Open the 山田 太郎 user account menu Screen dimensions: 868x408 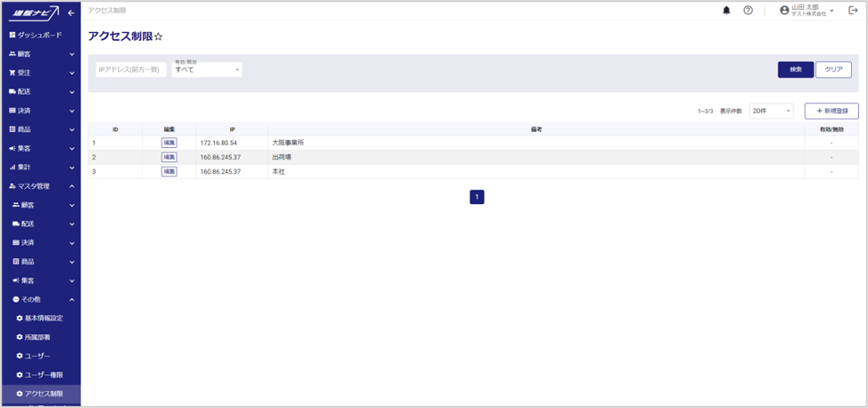pos(807,11)
